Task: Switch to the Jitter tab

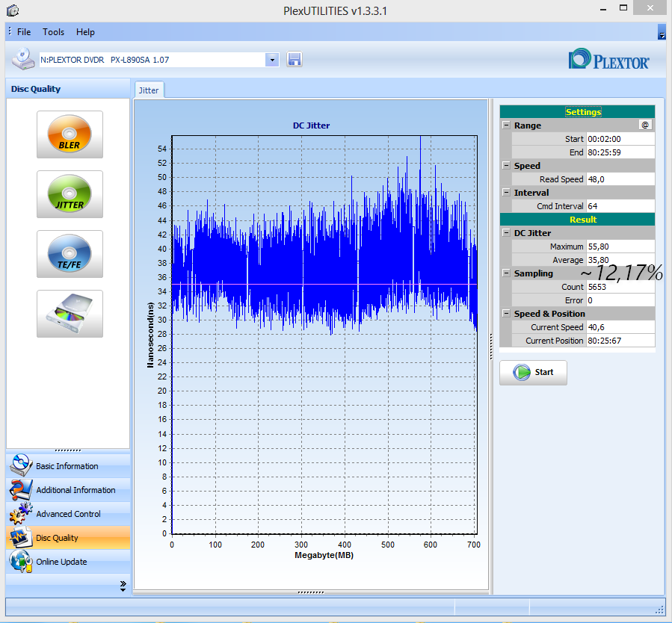Action: [x=149, y=90]
